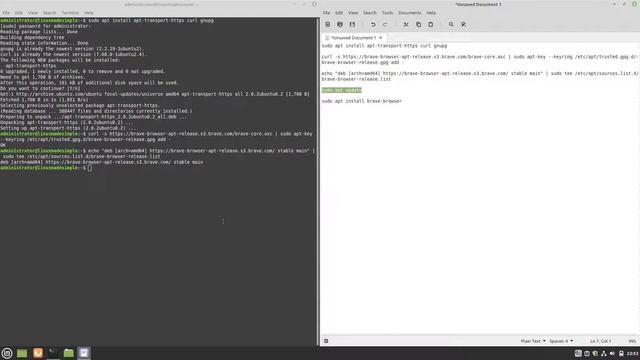The width and height of the screenshot is (640, 360).
Task: Open the Terminal window File menu
Action: (6, 13)
